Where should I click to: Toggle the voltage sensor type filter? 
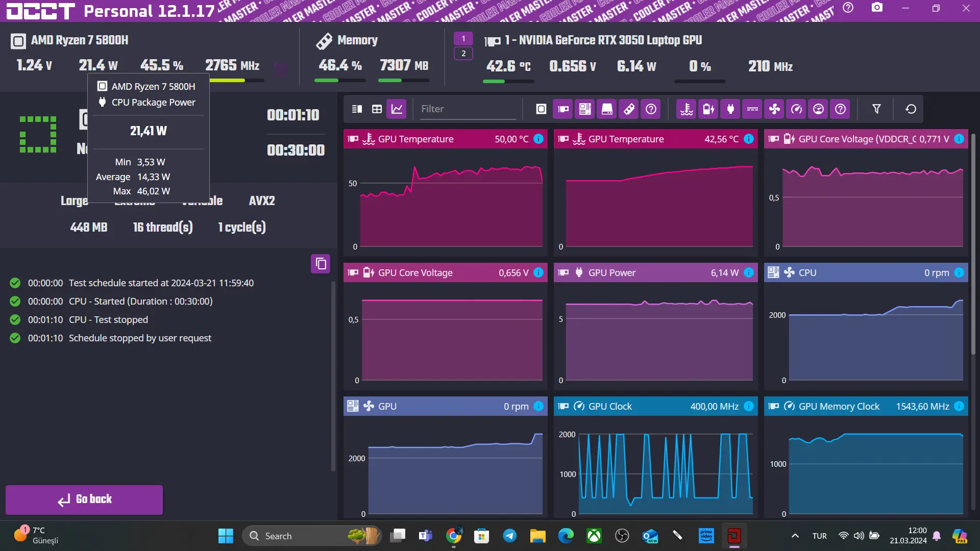pos(709,109)
